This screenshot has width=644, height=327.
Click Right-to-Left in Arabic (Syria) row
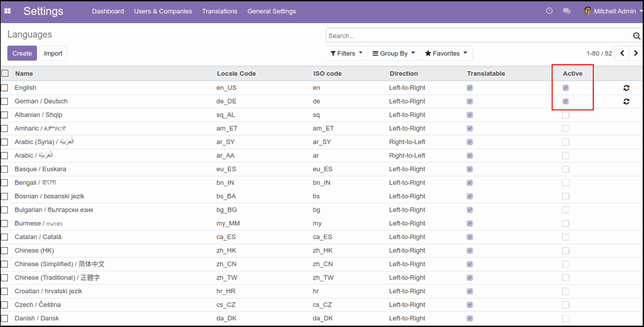[407, 142]
